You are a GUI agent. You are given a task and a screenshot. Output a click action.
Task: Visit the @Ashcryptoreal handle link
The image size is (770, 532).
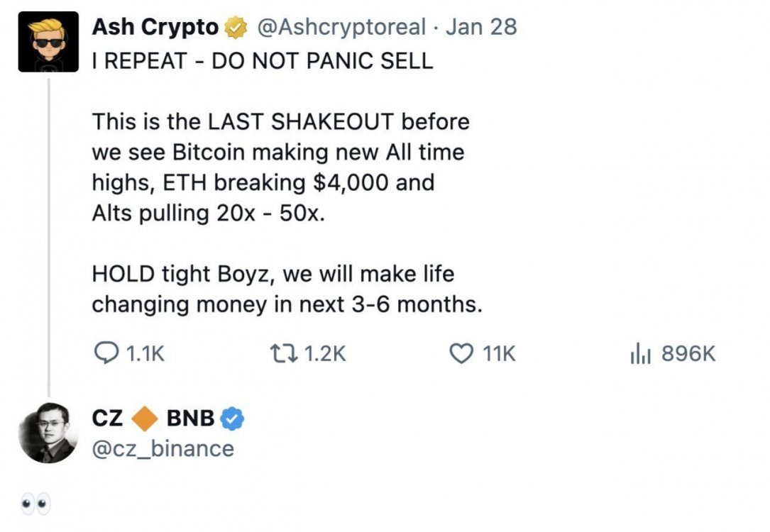341,28
